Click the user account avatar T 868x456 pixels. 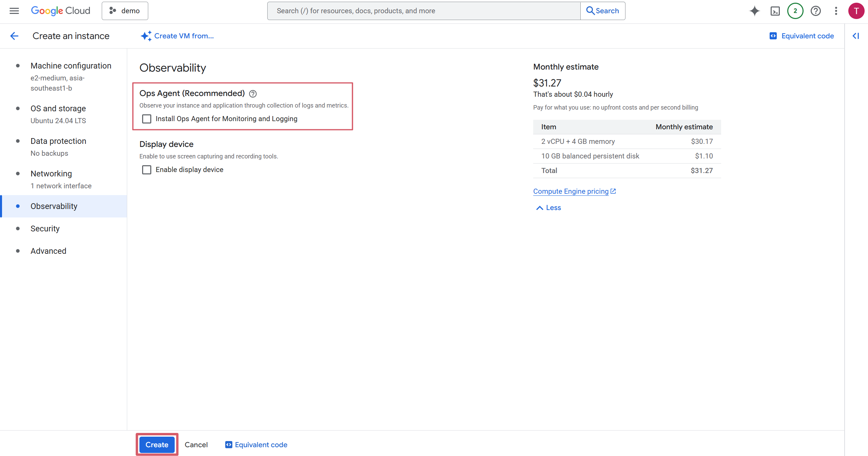click(856, 11)
